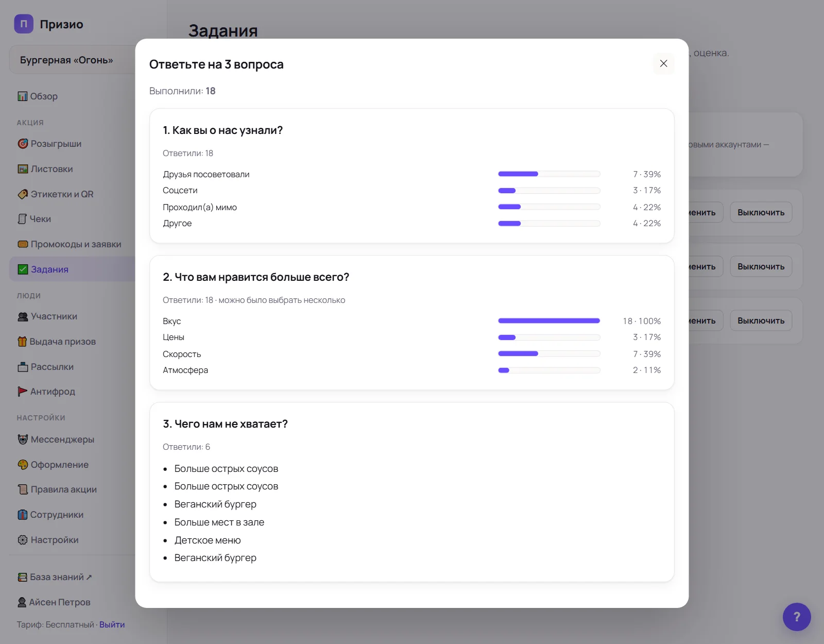Image resolution: width=824 pixels, height=644 pixels.
Task: Open Настройки gear icon
Action: pos(23,540)
